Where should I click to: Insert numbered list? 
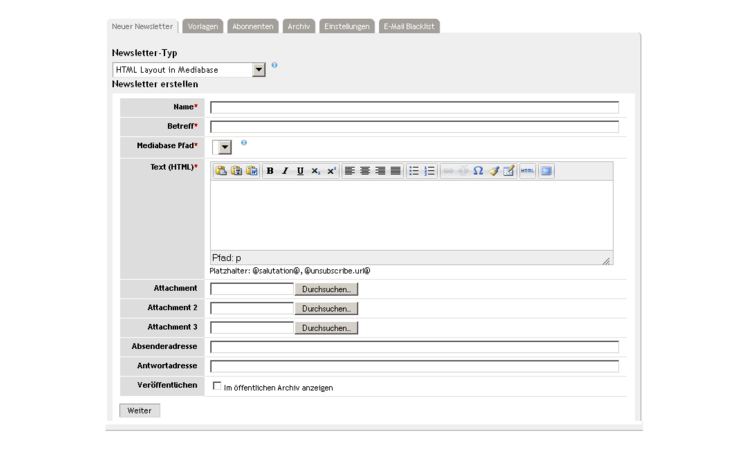pos(430,171)
